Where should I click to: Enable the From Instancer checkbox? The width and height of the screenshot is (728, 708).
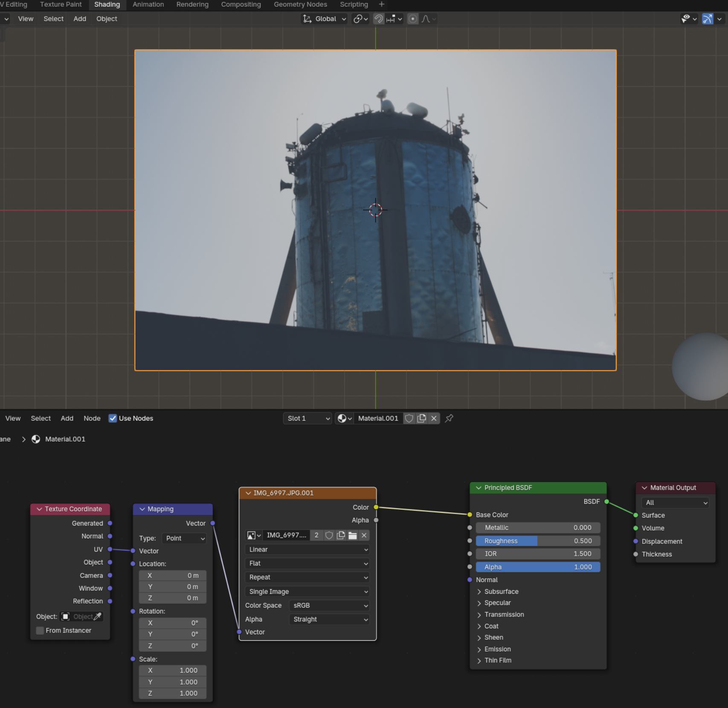(40, 630)
